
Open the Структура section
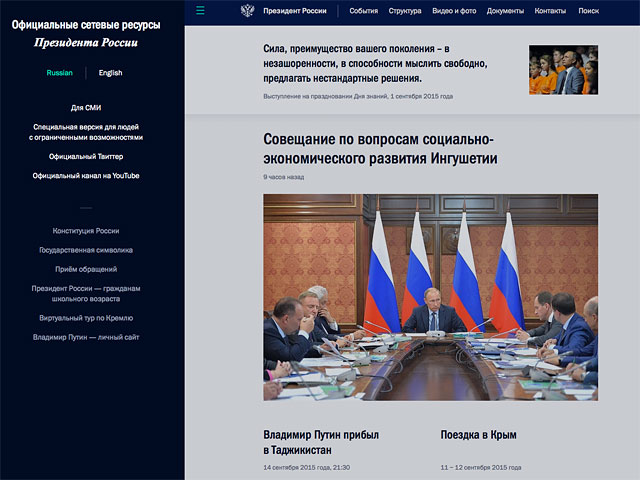405,11
